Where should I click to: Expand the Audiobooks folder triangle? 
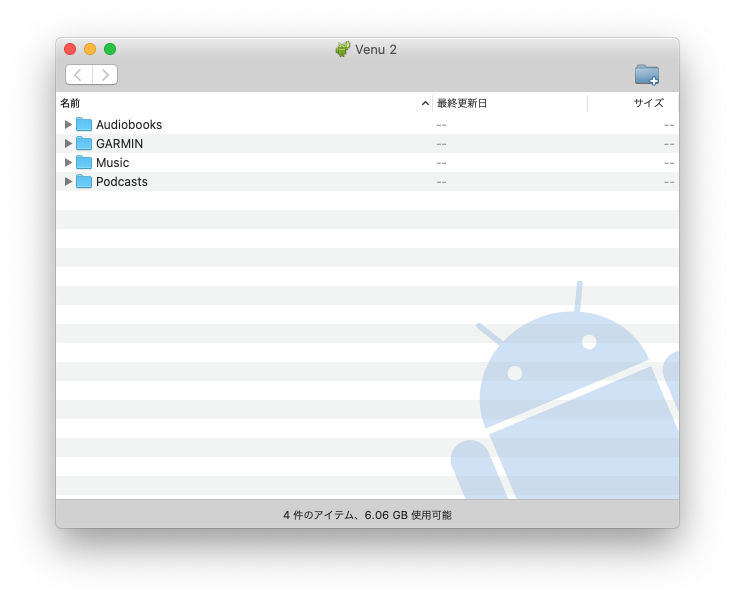(68, 124)
